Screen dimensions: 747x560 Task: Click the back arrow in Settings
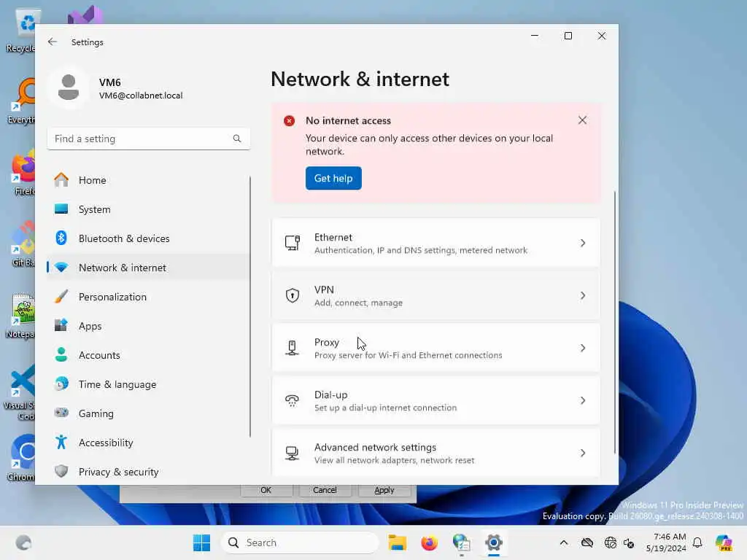tap(53, 42)
